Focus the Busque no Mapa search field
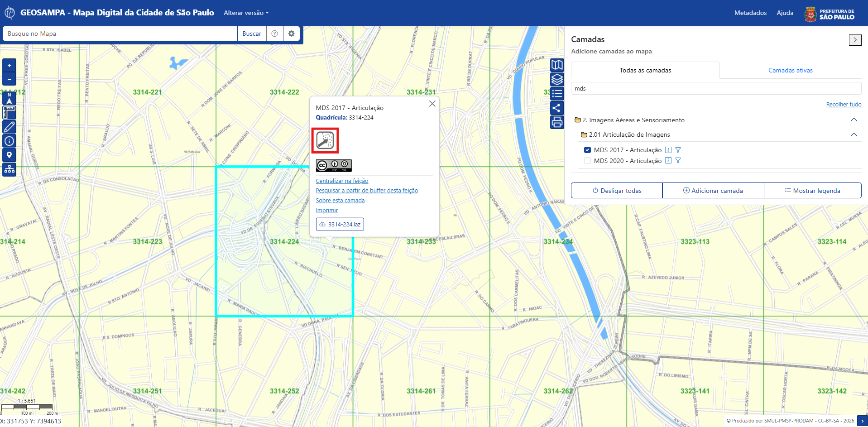This screenshot has width=868, height=427. point(120,34)
